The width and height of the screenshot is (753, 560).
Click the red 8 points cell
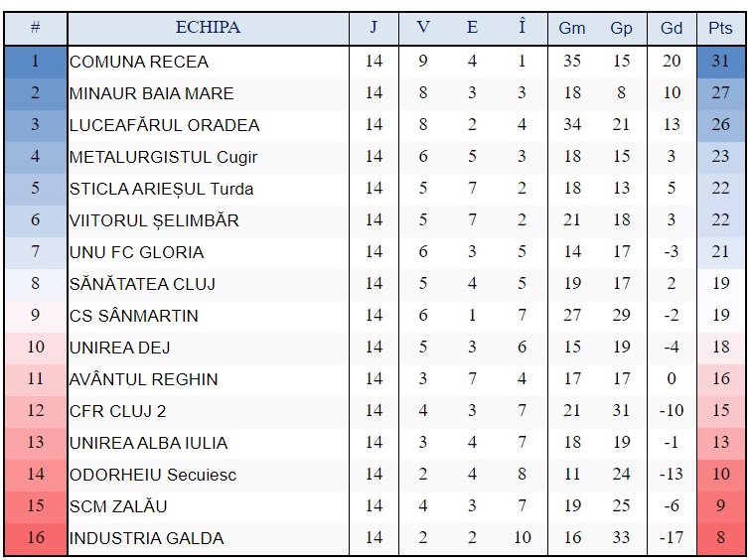click(720, 538)
